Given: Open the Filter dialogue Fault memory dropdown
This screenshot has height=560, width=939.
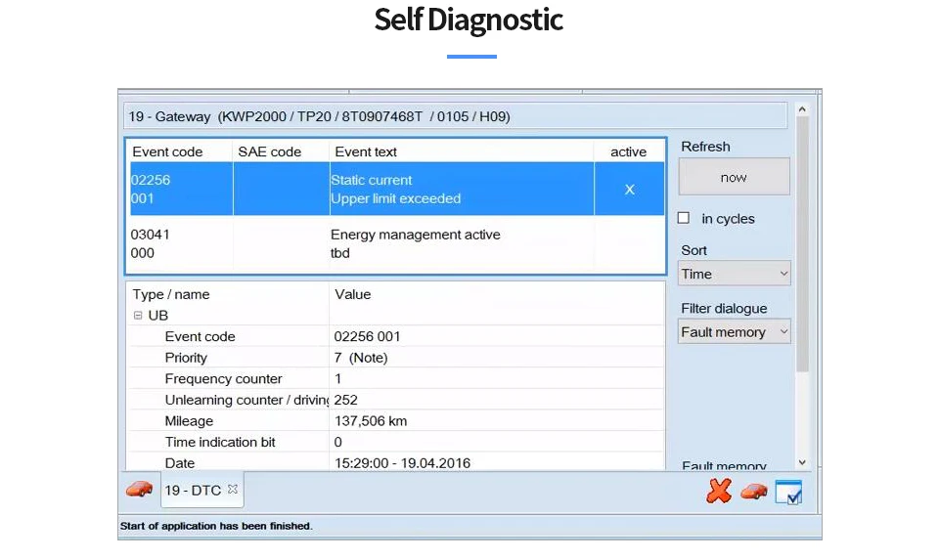Looking at the screenshot, I should pos(735,332).
